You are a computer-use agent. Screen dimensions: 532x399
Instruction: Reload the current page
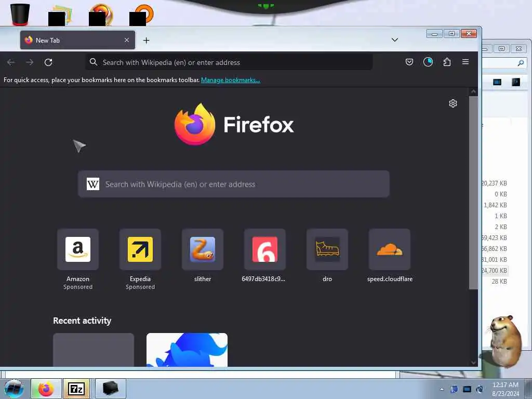coord(48,62)
